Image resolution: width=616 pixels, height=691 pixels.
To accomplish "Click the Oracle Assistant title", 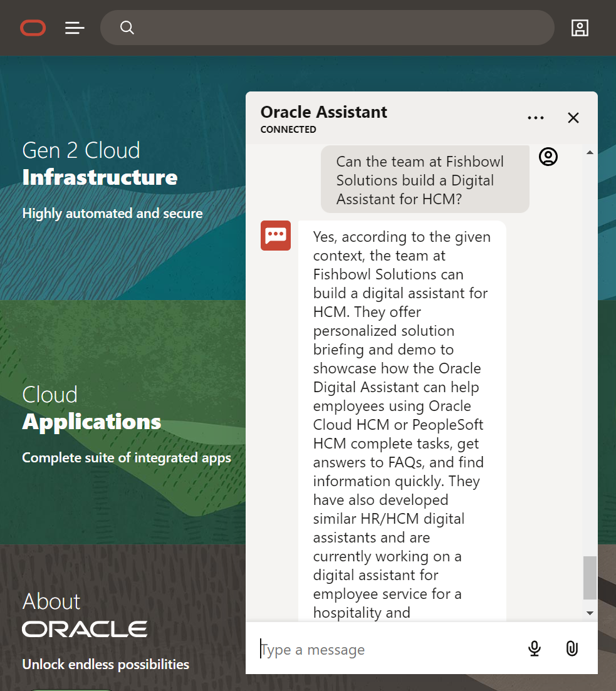I will [x=323, y=112].
